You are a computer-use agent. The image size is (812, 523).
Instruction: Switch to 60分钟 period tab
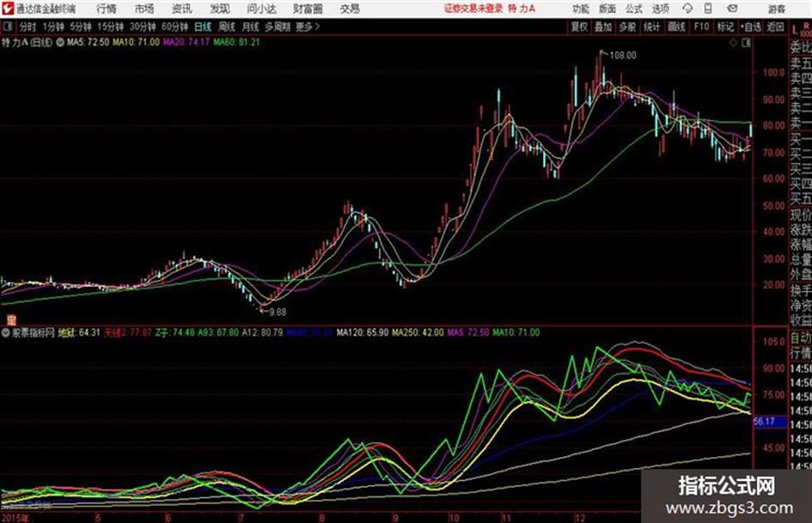[x=174, y=27]
